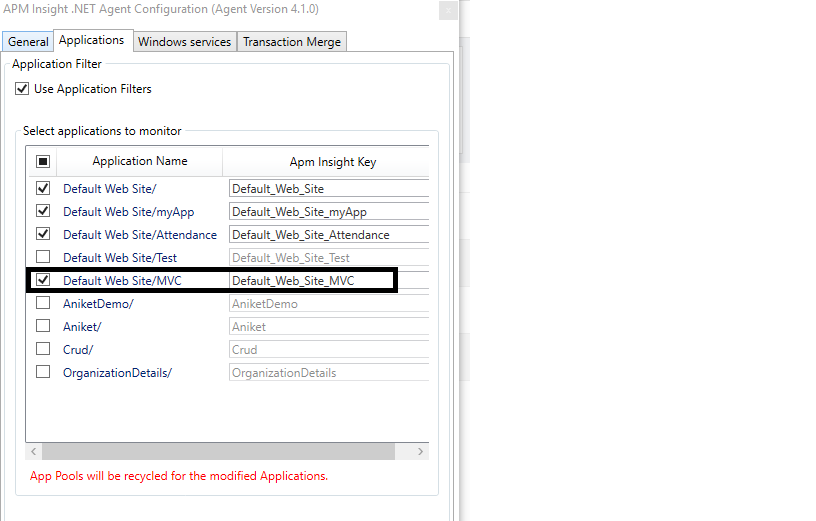Click the OrganizationDetails key field
The image size is (816, 521).
coord(329,372)
